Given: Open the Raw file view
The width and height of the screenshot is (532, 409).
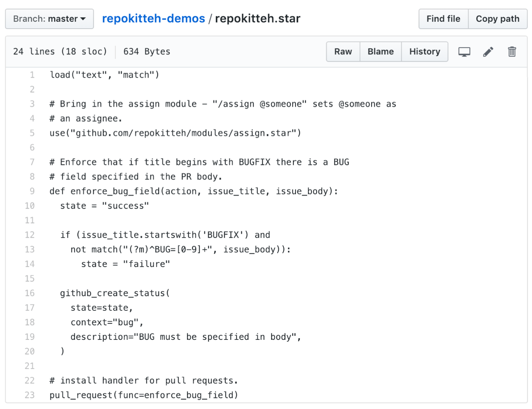Looking at the screenshot, I should pyautogui.click(x=343, y=52).
